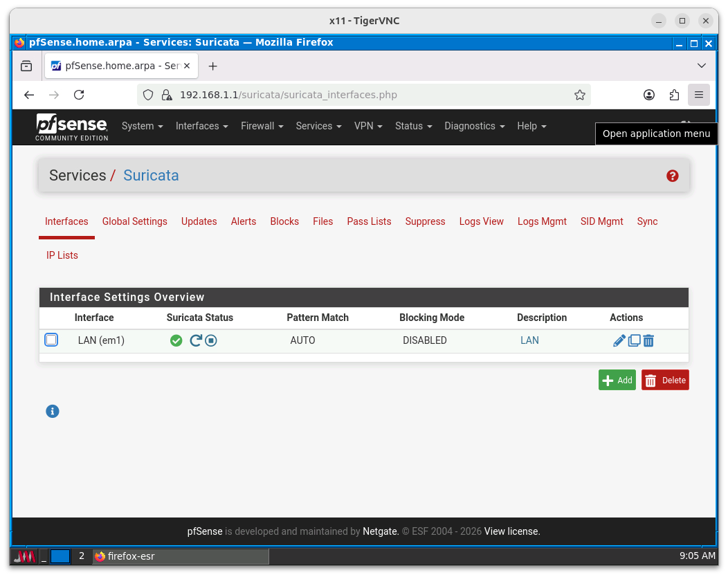
Task: Click the red Delete button
Action: (665, 381)
